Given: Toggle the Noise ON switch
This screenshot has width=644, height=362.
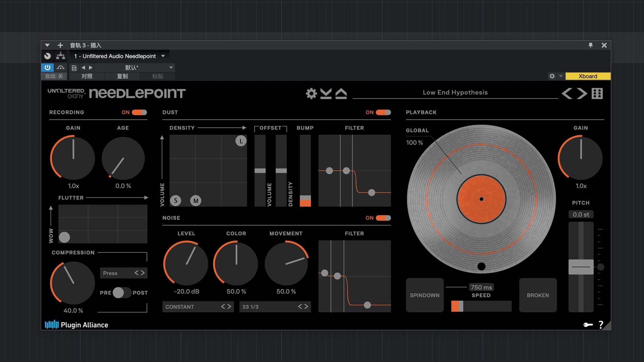Looking at the screenshot, I should [383, 218].
